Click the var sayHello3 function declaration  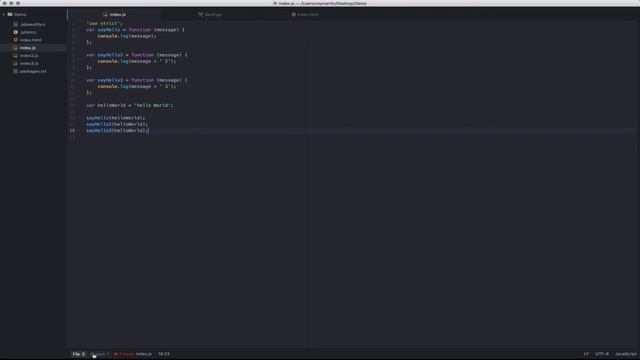pos(137,80)
